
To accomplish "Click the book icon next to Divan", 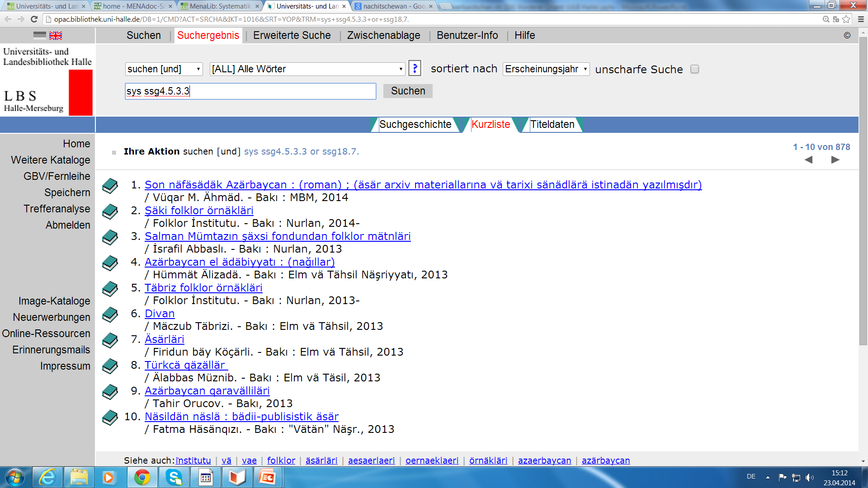I will 110,314.
